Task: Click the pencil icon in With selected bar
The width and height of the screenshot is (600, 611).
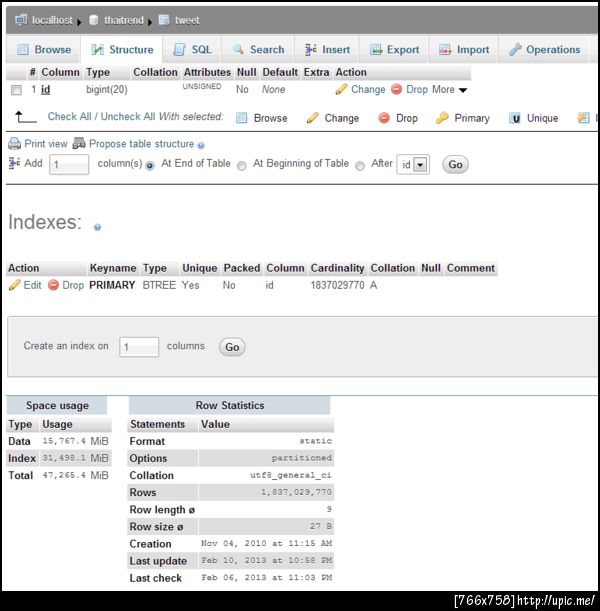Action: [312, 118]
